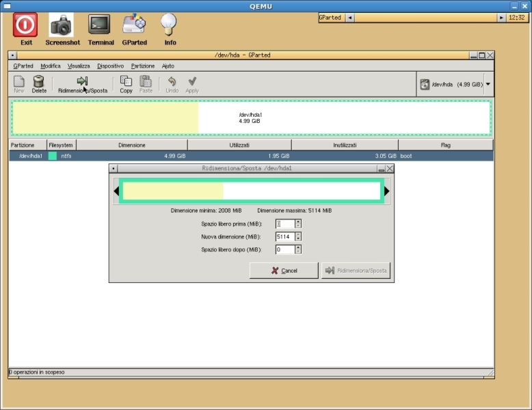The width and height of the screenshot is (532, 410).
Task: Open the Screenshot camera tool
Action: click(61, 25)
